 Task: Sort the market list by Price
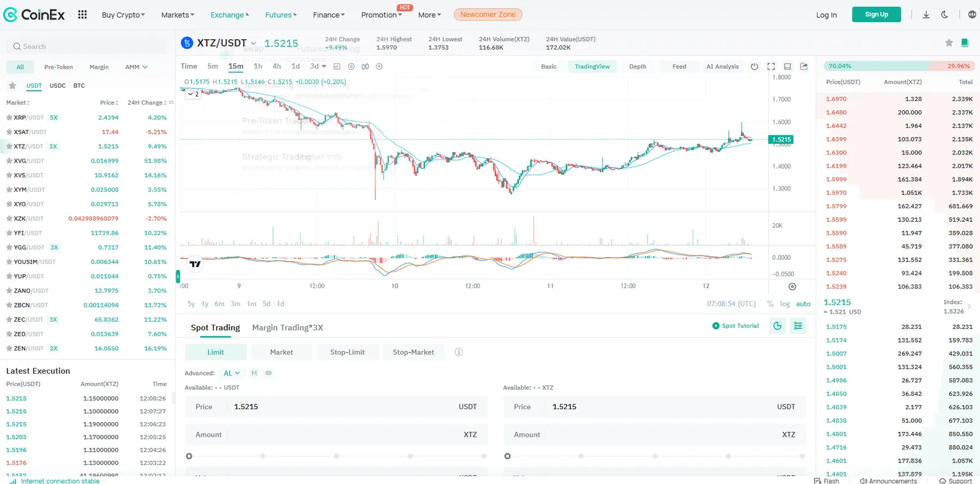[109, 103]
